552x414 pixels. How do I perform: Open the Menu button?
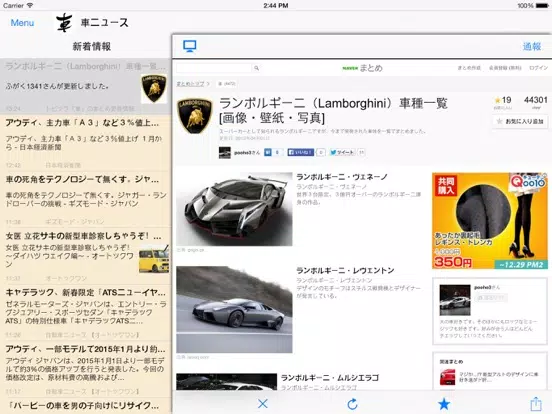click(22, 23)
